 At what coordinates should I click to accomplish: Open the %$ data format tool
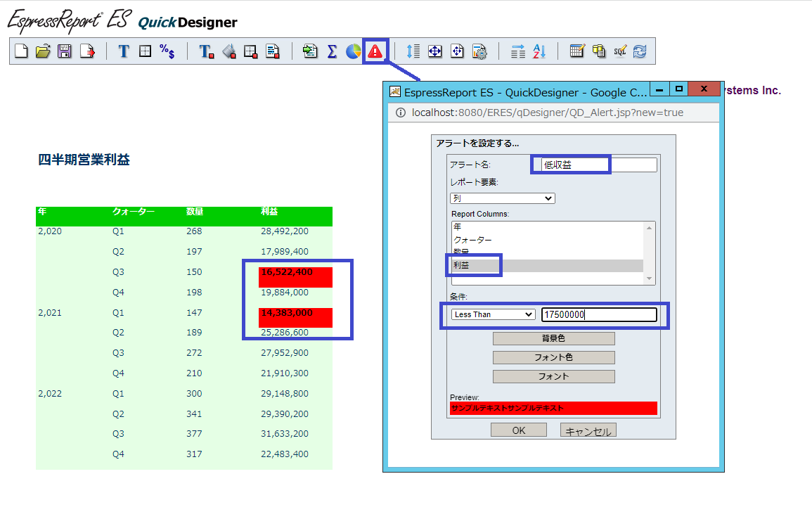click(x=167, y=51)
